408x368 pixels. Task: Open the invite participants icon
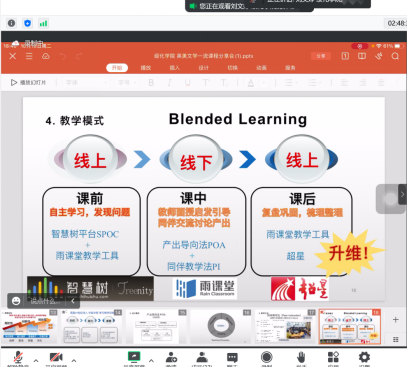(x=171, y=357)
